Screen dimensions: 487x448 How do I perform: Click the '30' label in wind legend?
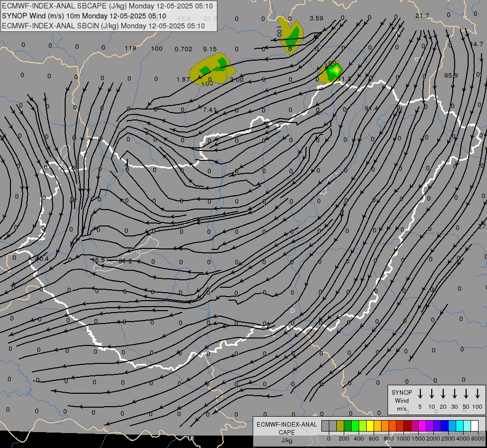[x=454, y=407]
